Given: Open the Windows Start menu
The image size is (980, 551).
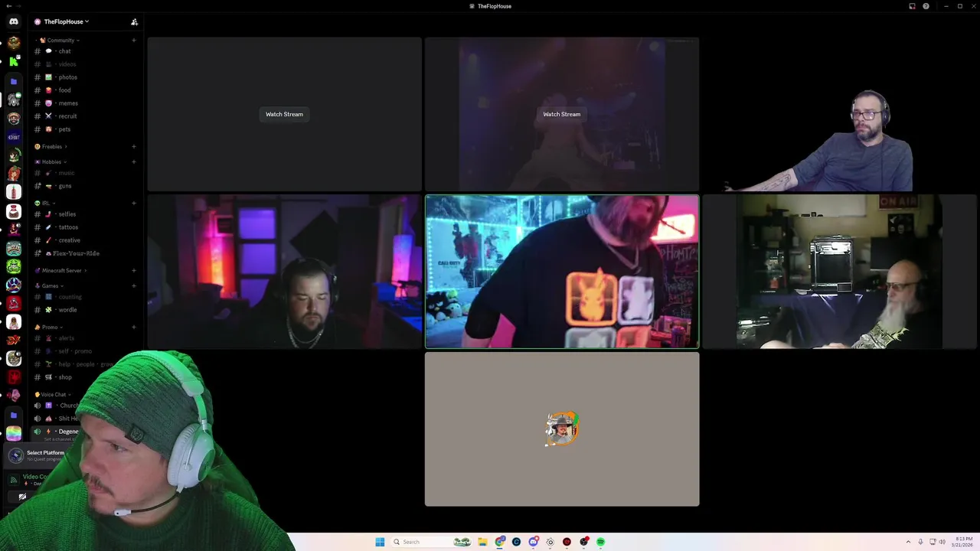Looking at the screenshot, I should (380, 542).
